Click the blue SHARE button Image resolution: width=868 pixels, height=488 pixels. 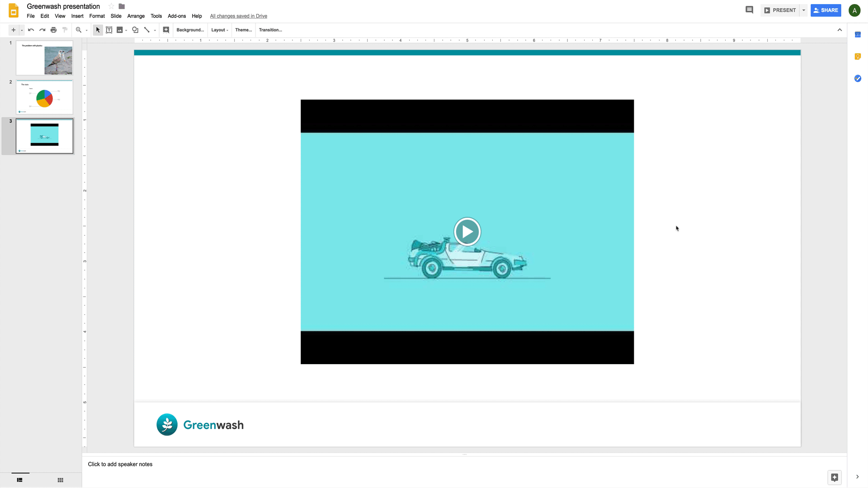tap(826, 10)
